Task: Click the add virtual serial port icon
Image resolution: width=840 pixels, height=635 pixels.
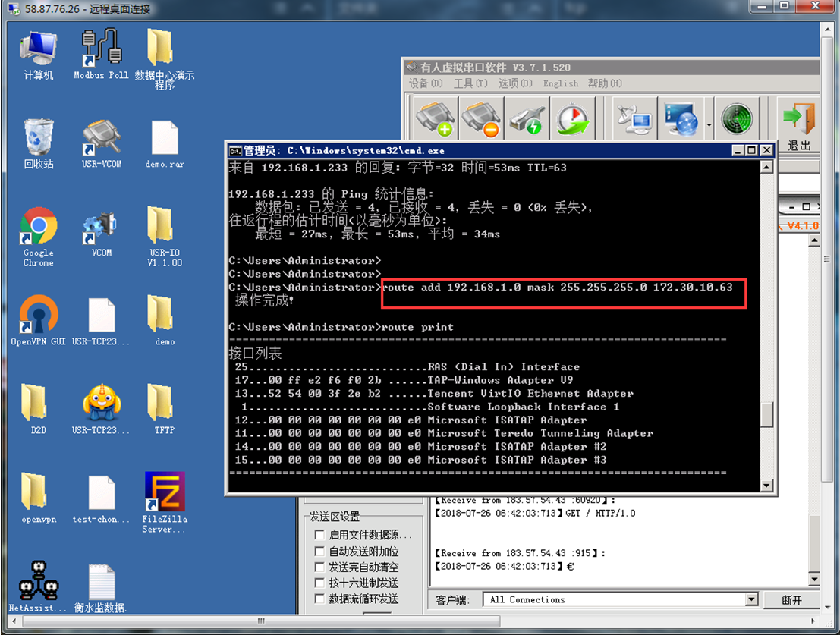Action: coord(435,119)
